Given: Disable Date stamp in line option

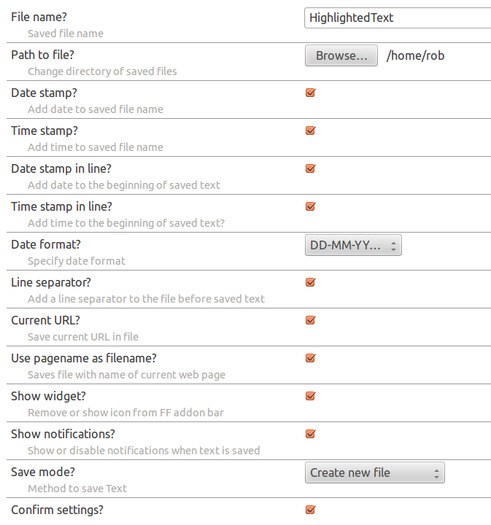Looking at the screenshot, I should click(x=310, y=168).
